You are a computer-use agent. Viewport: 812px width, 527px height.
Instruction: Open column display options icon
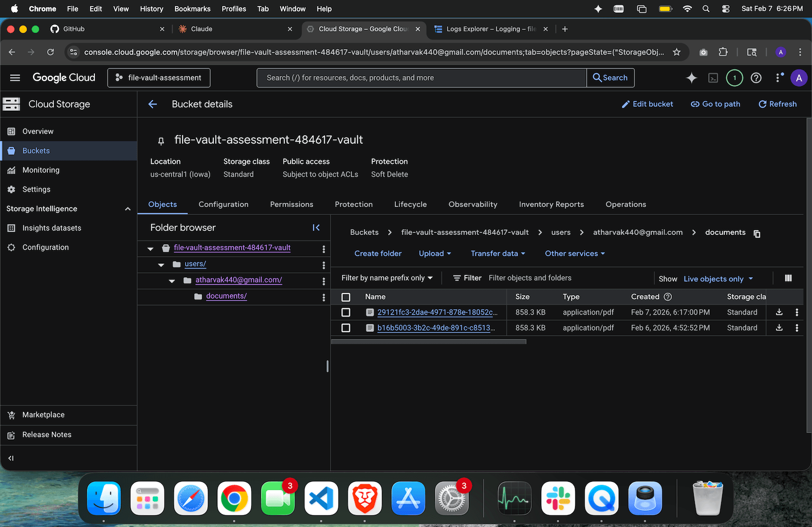point(788,278)
